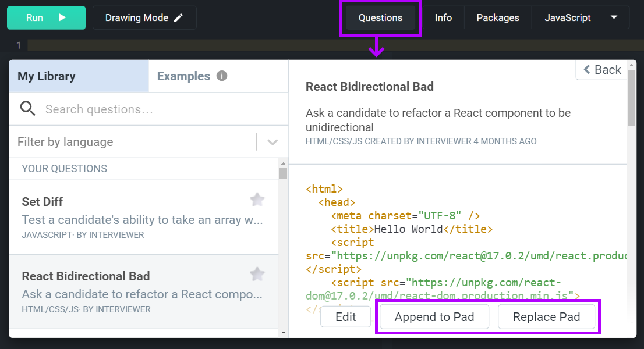Click the question list scroll down arrow
The height and width of the screenshot is (349, 644).
click(x=283, y=332)
